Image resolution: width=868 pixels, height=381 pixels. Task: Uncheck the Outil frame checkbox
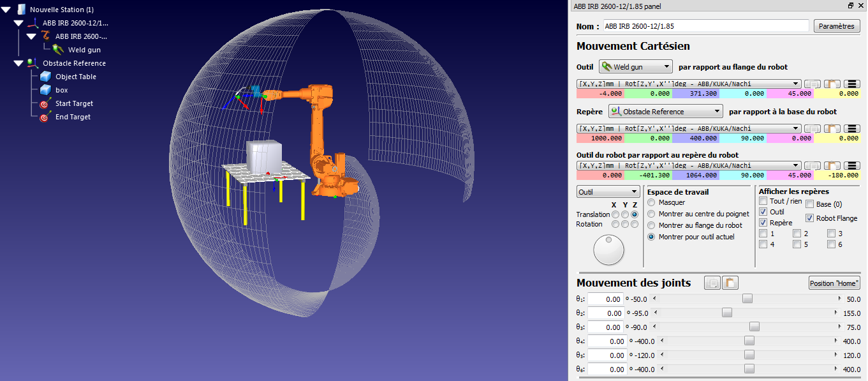[x=763, y=212]
